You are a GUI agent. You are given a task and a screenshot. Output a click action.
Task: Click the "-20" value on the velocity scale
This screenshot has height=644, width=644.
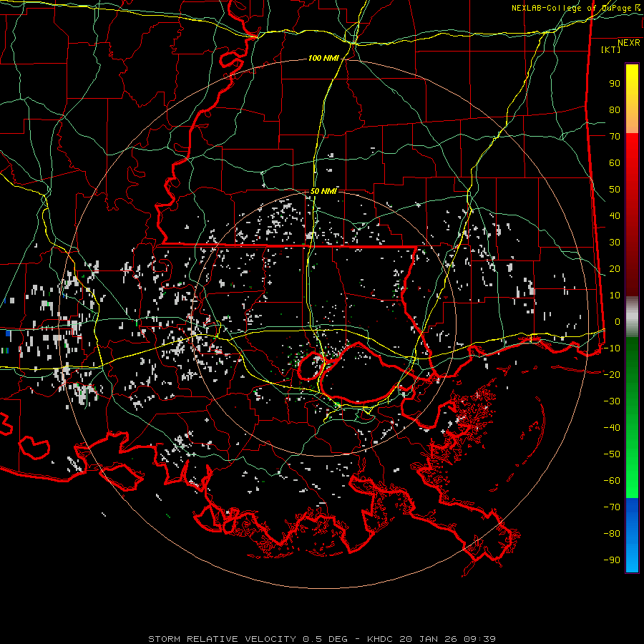[x=612, y=375]
